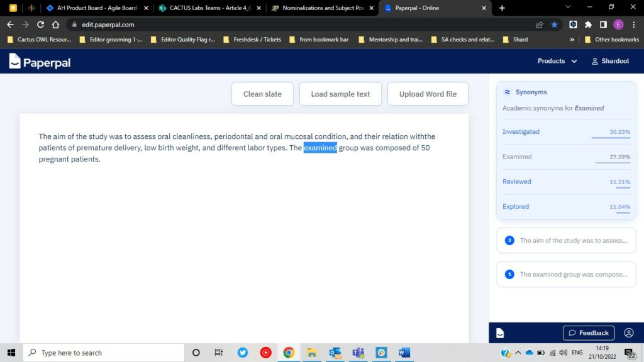Click the Paperpal logo

tap(39, 62)
